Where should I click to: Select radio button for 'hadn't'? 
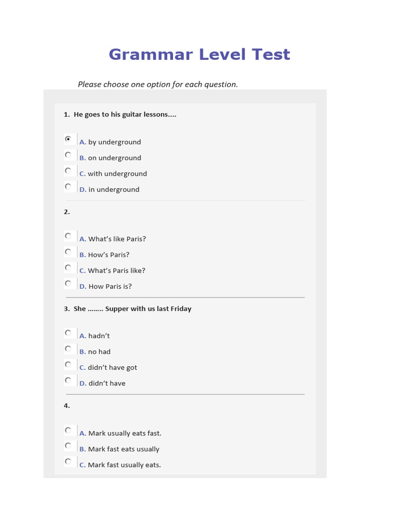pos(68,332)
